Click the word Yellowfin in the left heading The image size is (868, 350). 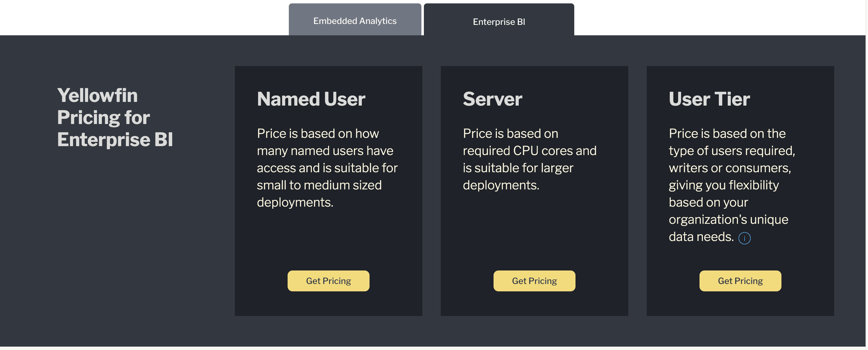pyautogui.click(x=97, y=95)
